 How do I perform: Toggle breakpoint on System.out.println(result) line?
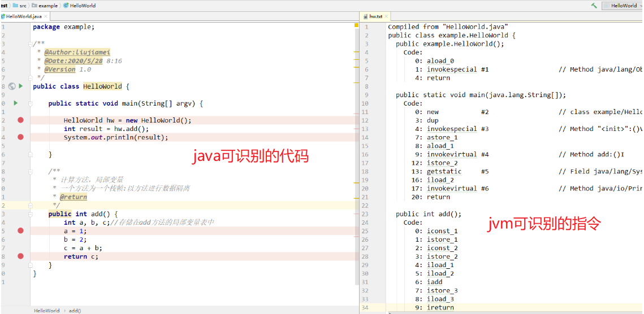(x=20, y=137)
